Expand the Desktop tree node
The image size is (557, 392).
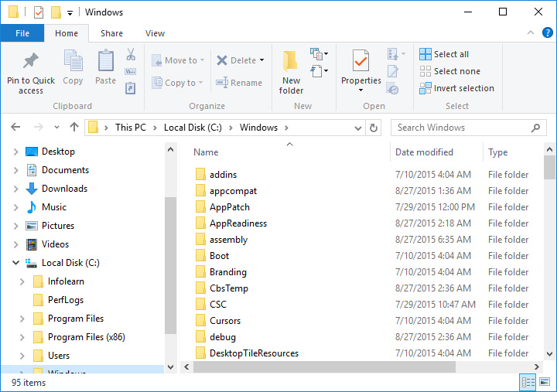[16, 152]
